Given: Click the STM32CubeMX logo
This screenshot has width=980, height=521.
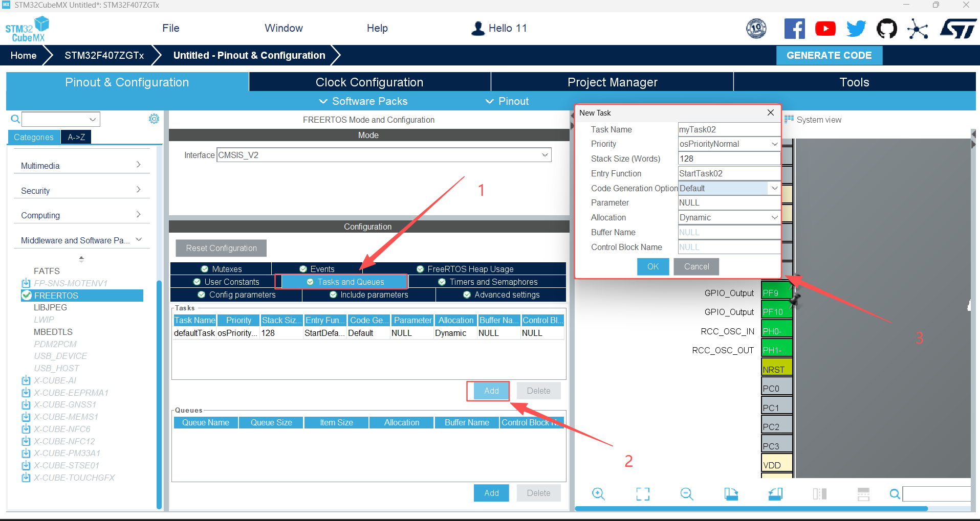Looking at the screenshot, I should 27,29.
